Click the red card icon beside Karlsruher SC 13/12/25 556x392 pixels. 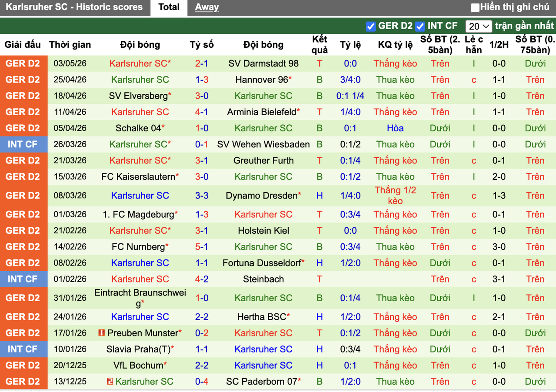(x=110, y=382)
